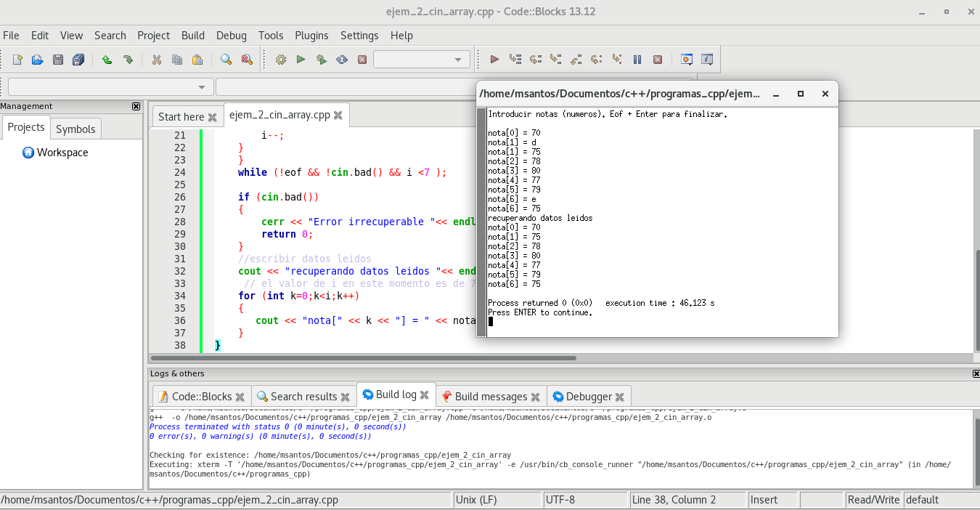Open the Build menu
Image resolution: width=980 pixels, height=510 pixels.
[x=193, y=36]
